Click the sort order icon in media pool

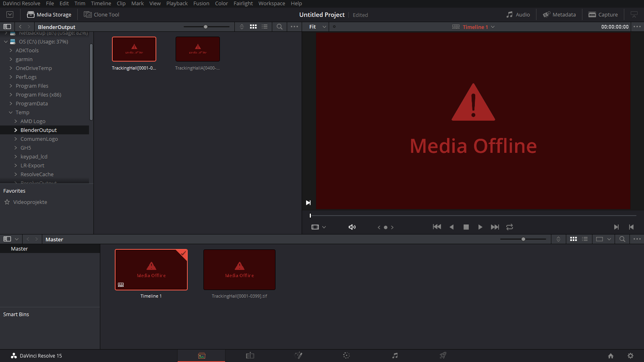pyautogui.click(x=558, y=239)
